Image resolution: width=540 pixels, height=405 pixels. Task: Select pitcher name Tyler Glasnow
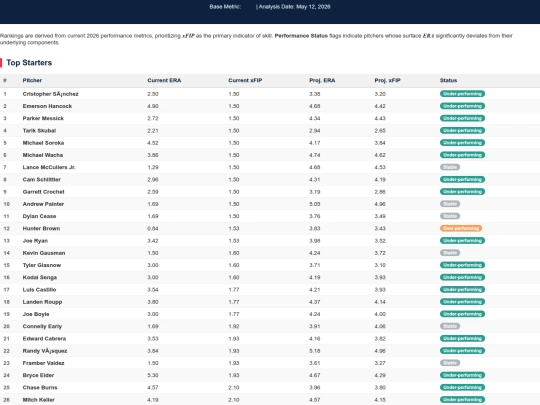(x=42, y=265)
